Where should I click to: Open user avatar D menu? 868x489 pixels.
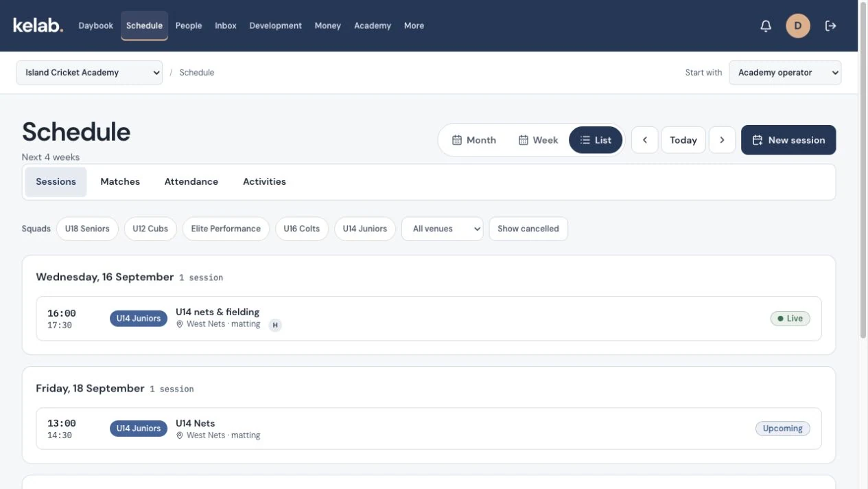[798, 26]
